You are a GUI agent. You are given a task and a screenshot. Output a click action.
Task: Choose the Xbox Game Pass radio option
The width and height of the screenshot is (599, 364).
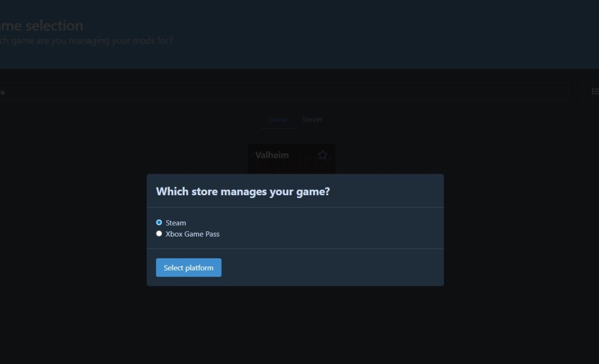tap(159, 234)
